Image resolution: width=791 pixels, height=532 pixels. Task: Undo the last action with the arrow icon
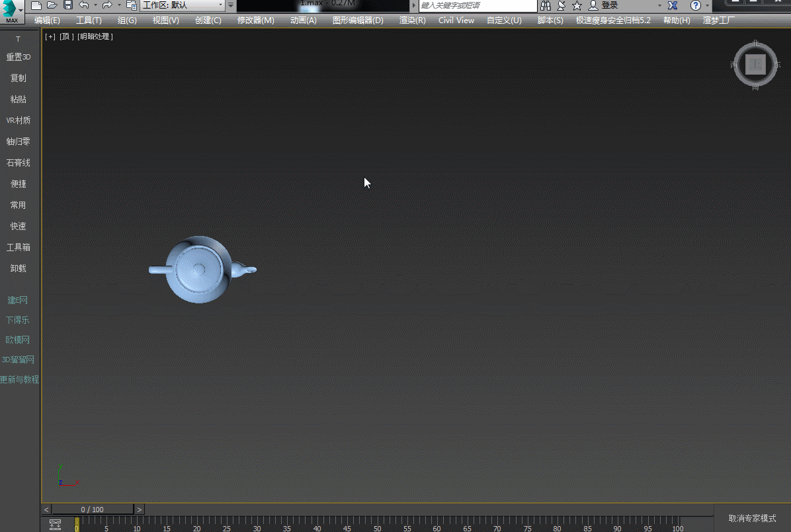click(x=83, y=5)
